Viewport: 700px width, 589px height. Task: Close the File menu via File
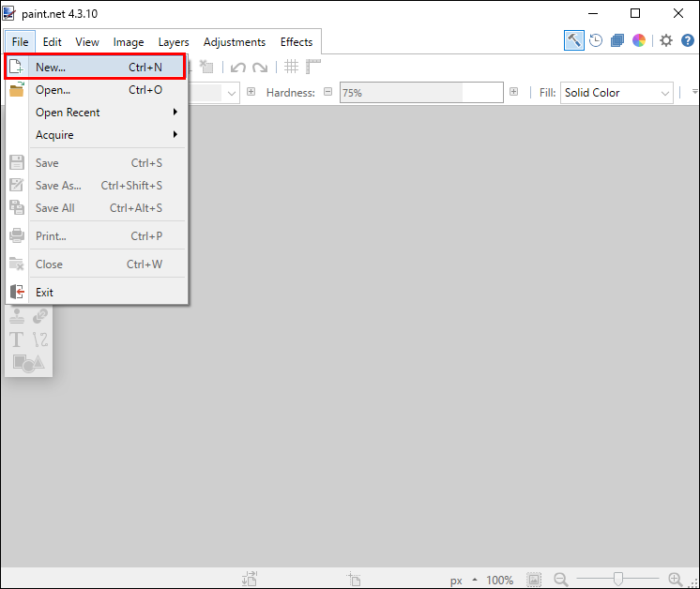click(x=20, y=42)
